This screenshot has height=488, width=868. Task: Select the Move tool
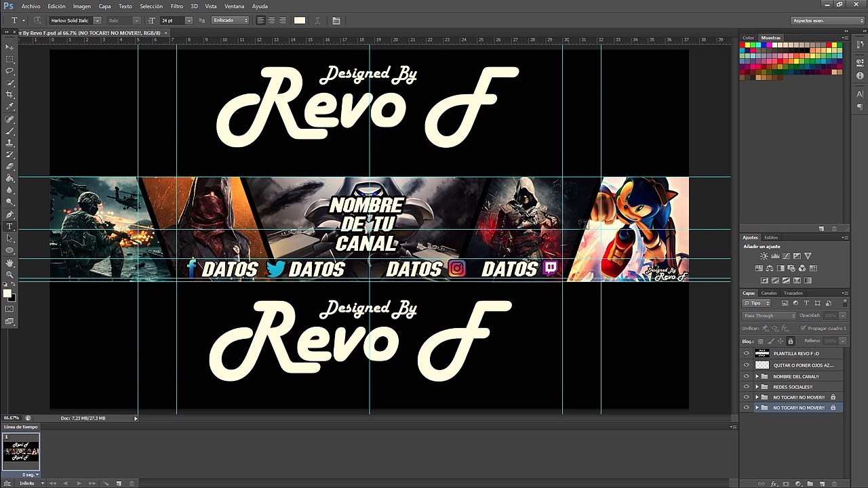coord(9,47)
